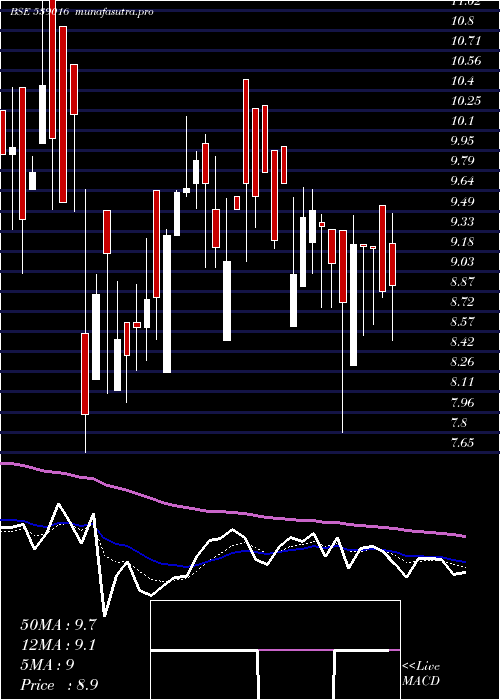
Task: Select the 10.4 price axis label
Action: pos(463,81)
